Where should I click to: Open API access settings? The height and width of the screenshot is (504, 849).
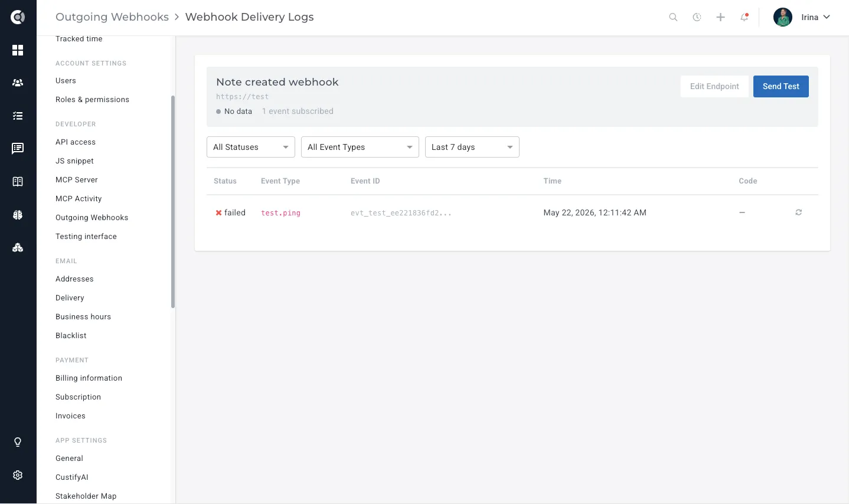click(x=76, y=142)
